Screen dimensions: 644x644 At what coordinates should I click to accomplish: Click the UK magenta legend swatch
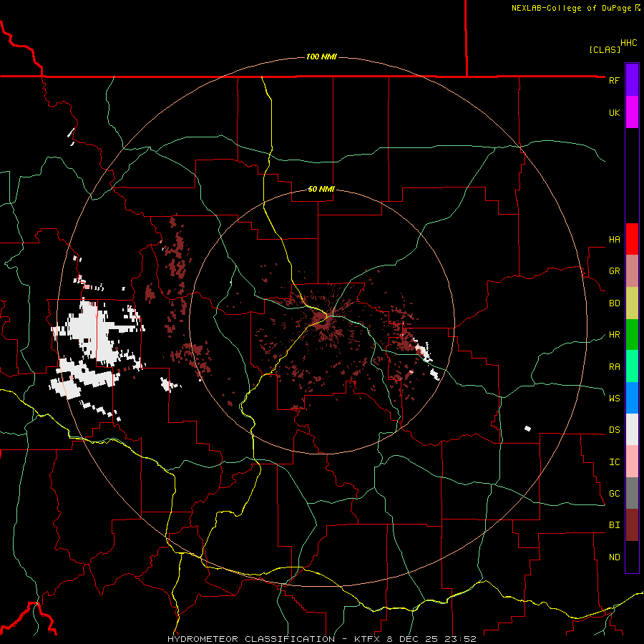pyautogui.click(x=632, y=112)
